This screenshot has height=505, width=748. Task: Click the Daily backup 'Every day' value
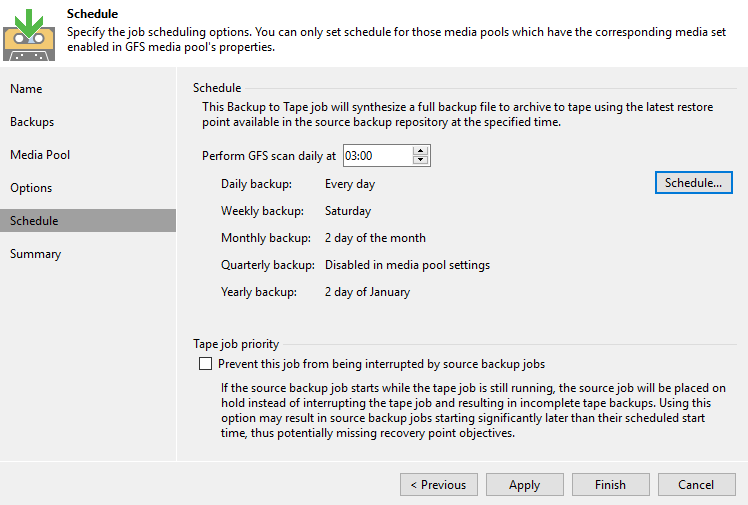(x=350, y=184)
